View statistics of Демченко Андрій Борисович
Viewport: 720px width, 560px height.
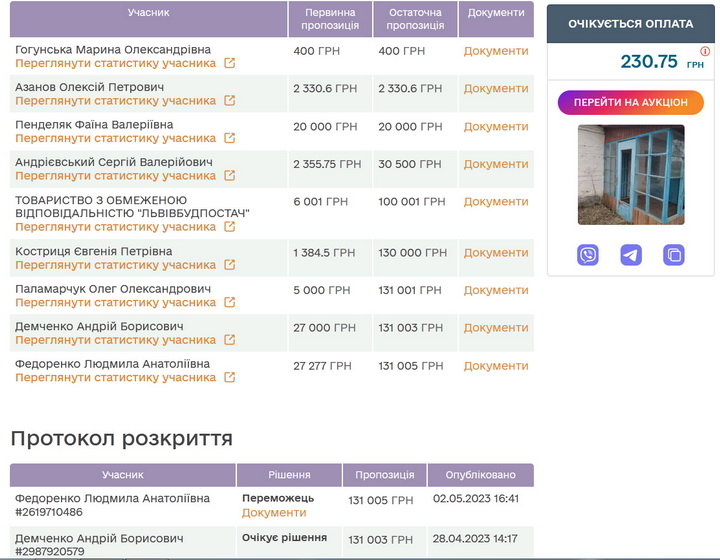coord(115,340)
